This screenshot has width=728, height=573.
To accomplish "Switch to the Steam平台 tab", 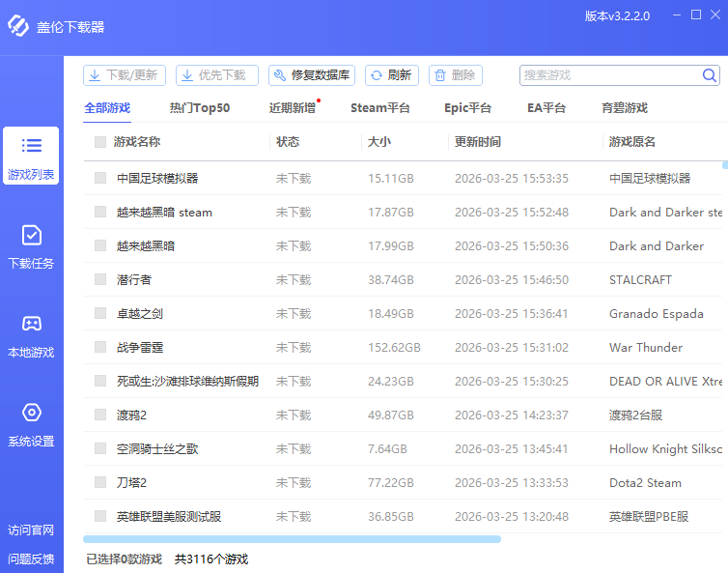I will point(380,108).
